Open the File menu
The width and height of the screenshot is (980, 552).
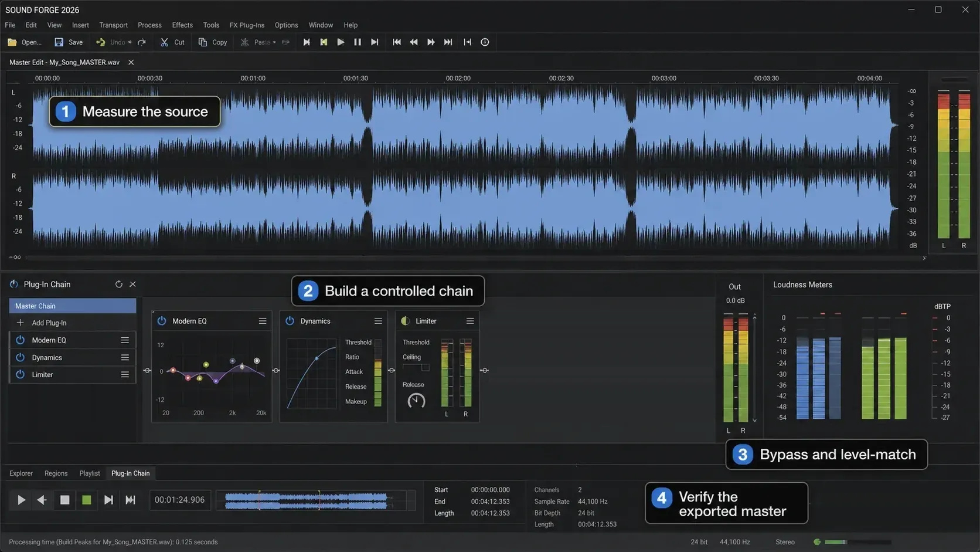(10, 25)
